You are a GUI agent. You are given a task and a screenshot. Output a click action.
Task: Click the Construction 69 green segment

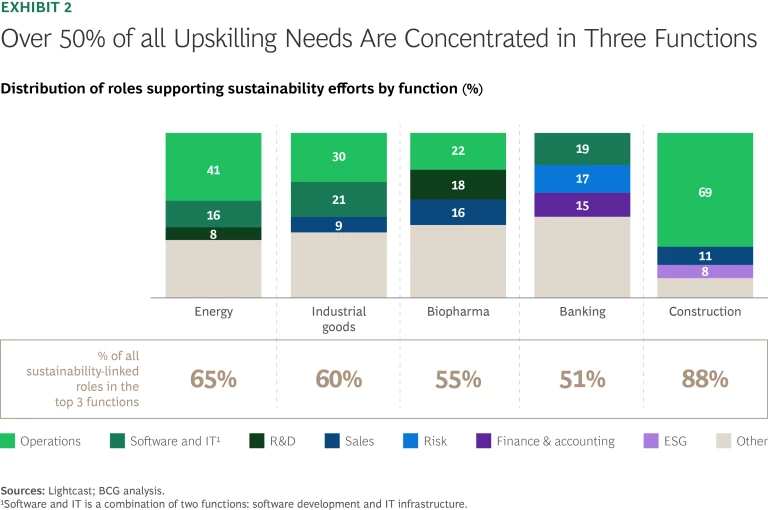[704, 189]
